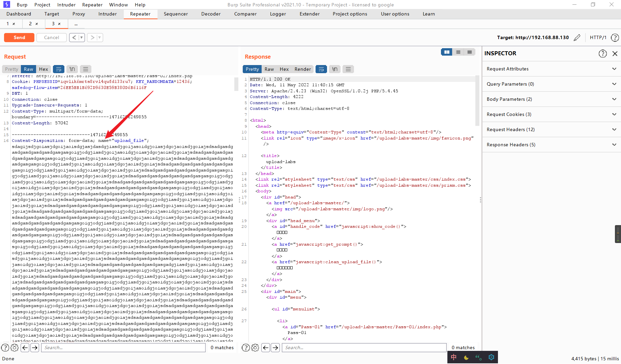This screenshot has height=364, width=621.
Task: Go back to previous request
Action: pos(74,37)
